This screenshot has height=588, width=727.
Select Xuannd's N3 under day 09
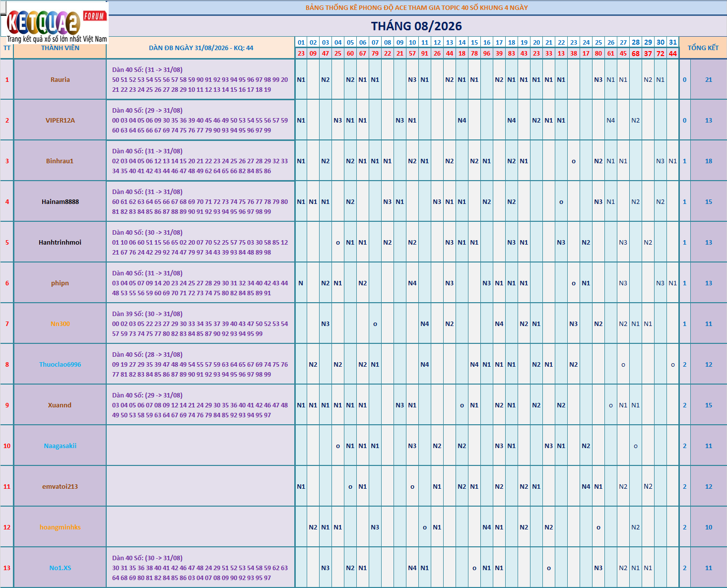(400, 405)
